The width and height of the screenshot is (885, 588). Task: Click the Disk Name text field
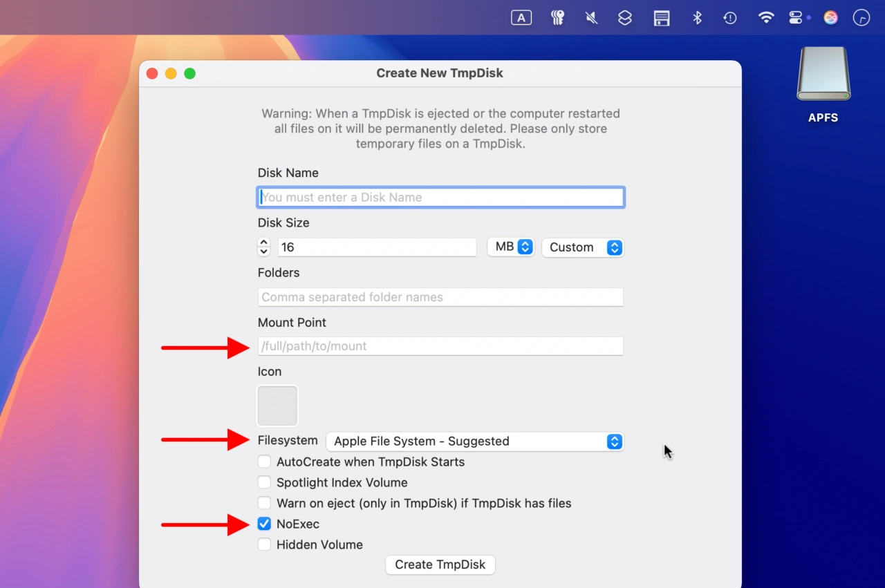tap(440, 197)
